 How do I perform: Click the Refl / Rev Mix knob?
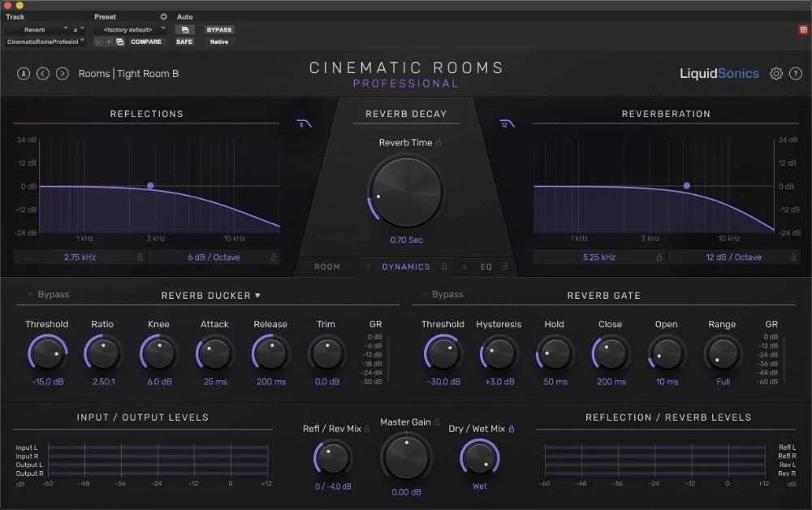coord(332,458)
